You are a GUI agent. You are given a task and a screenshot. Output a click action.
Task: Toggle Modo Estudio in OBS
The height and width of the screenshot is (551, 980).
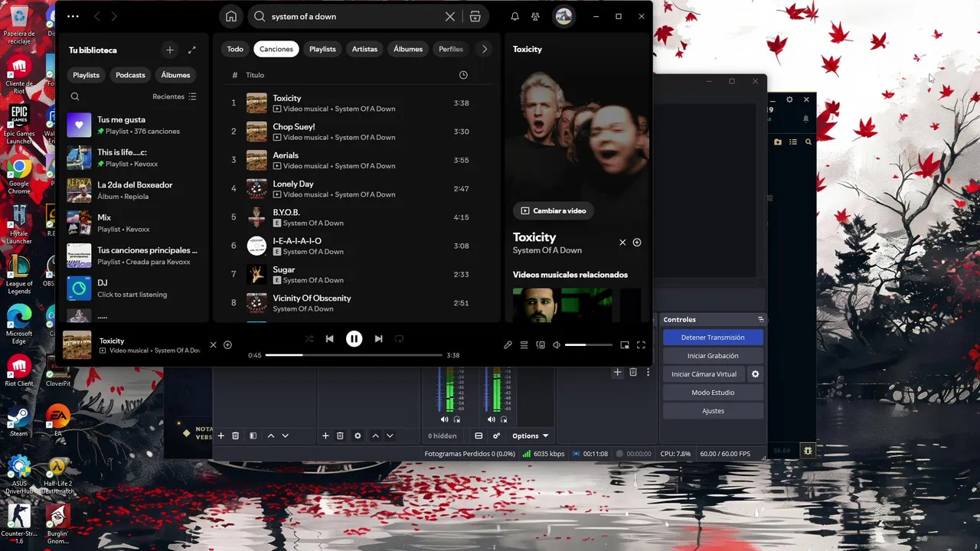coord(713,393)
